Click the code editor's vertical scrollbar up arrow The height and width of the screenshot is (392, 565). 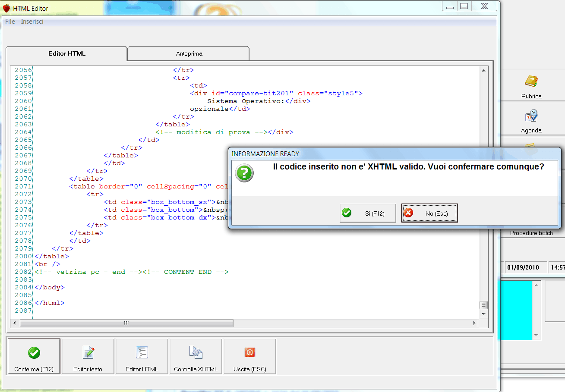(x=483, y=70)
